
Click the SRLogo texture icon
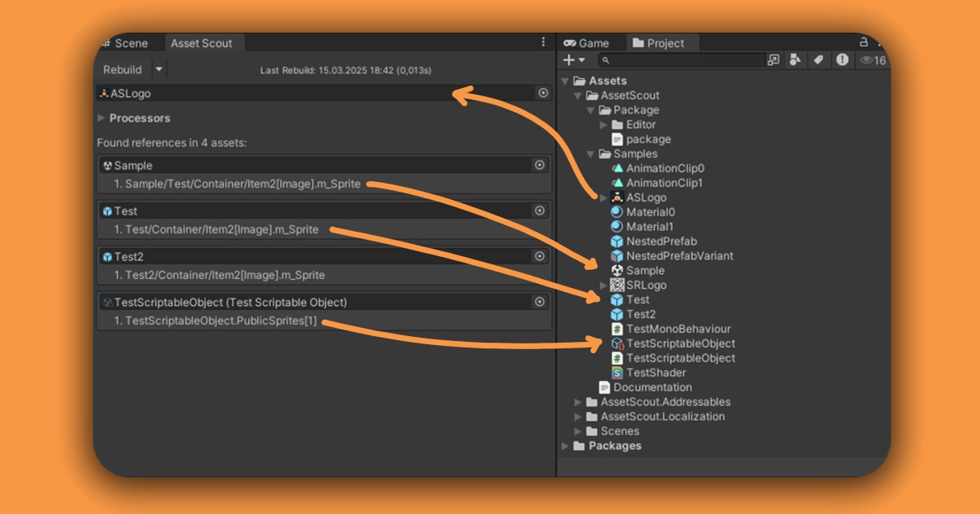coord(617,286)
